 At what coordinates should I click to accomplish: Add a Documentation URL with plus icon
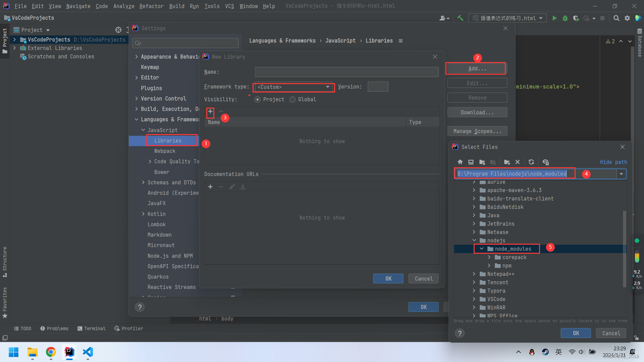coord(210,187)
